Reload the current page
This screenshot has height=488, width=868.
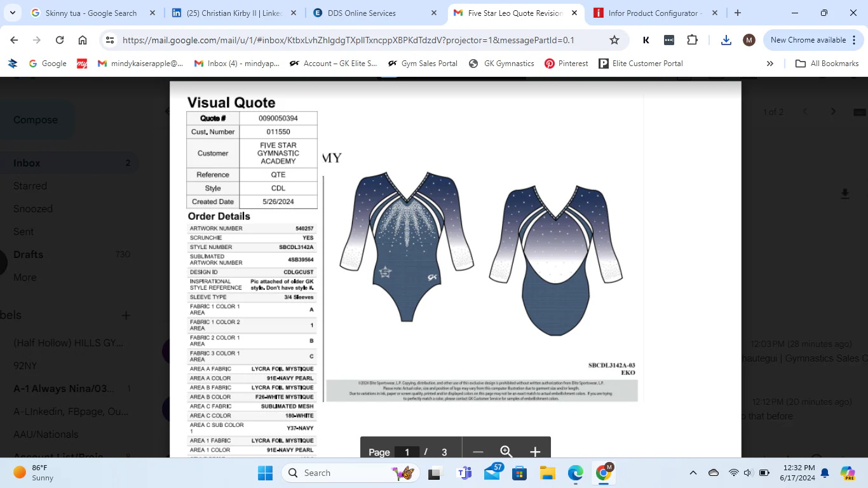60,40
